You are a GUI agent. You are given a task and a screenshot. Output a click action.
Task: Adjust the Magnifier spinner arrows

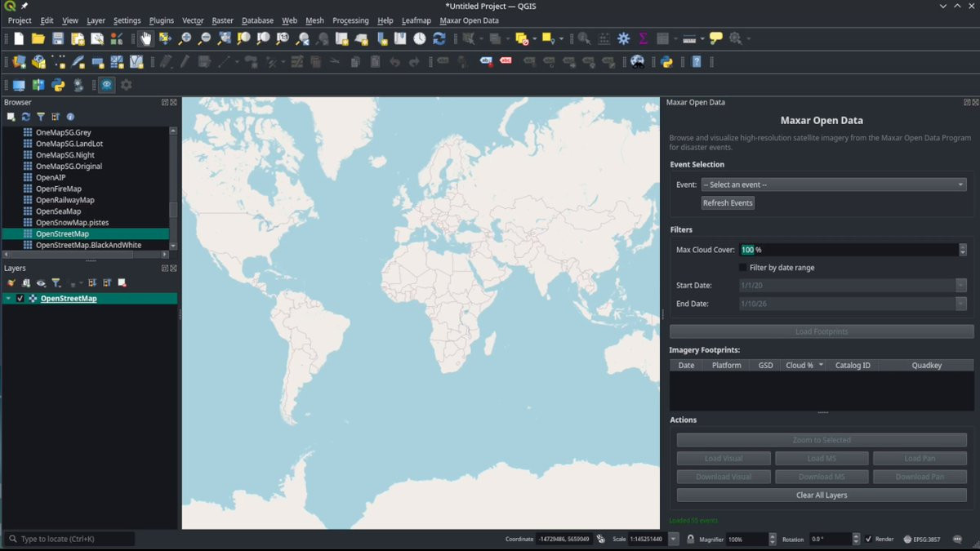pos(772,539)
